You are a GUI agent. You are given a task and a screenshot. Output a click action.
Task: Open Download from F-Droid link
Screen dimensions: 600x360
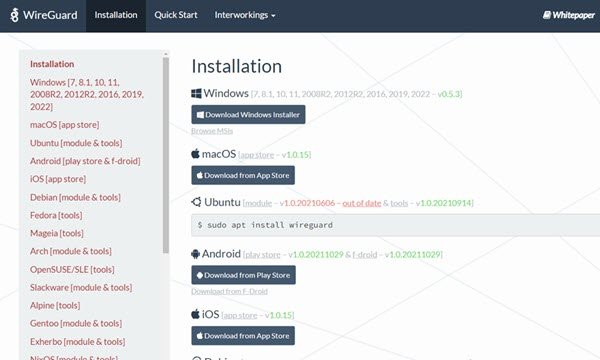[x=229, y=292]
